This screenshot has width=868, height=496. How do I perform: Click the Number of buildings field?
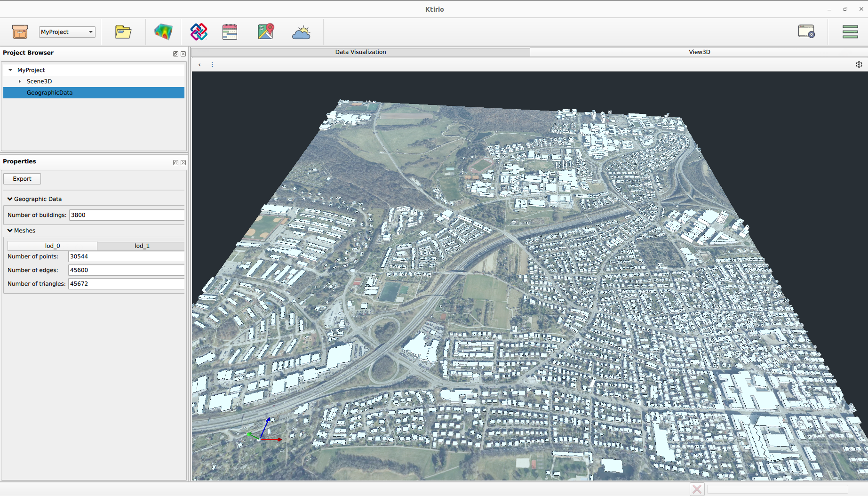tap(127, 215)
